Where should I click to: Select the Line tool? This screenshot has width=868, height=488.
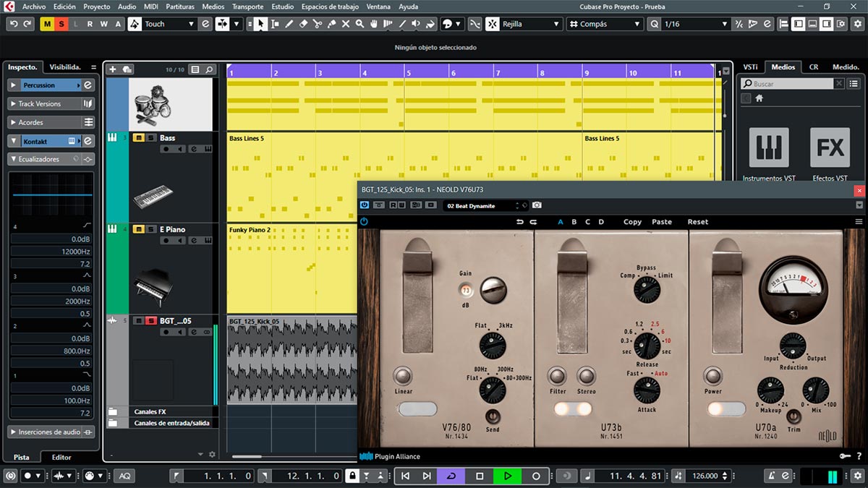tap(403, 24)
